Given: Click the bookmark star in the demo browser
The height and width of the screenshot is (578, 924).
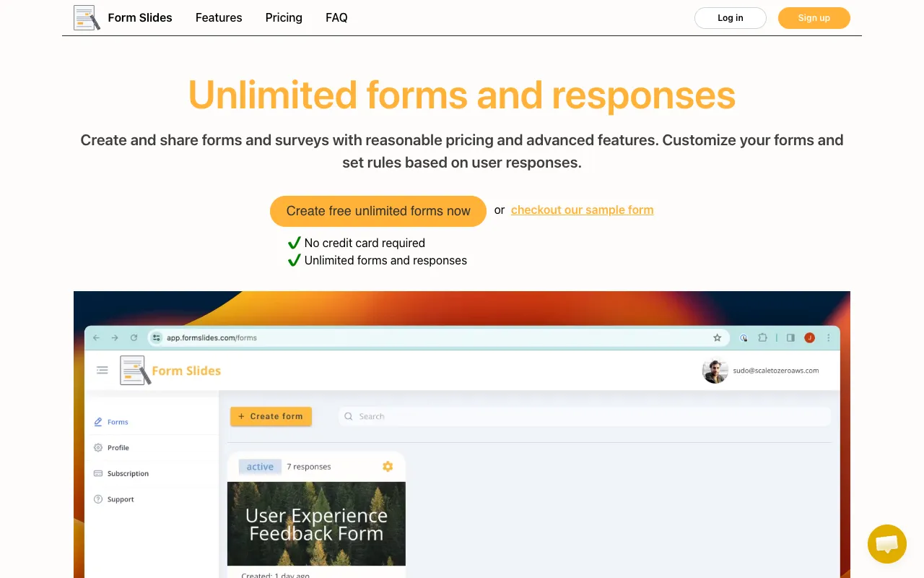Looking at the screenshot, I should pos(717,337).
